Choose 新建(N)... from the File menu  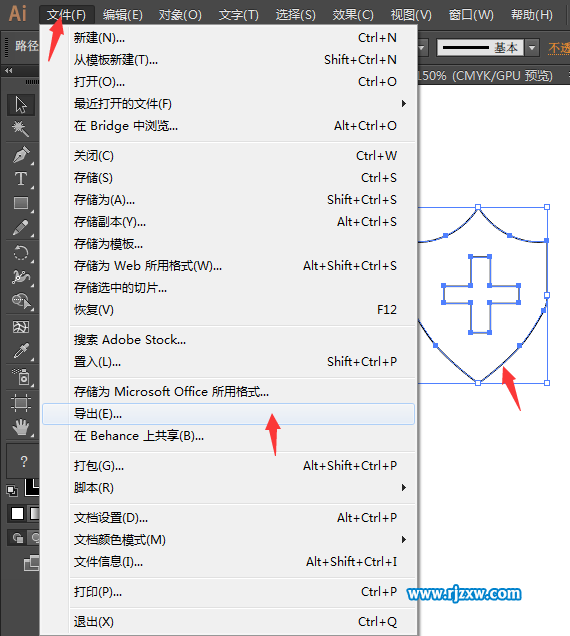(229, 38)
